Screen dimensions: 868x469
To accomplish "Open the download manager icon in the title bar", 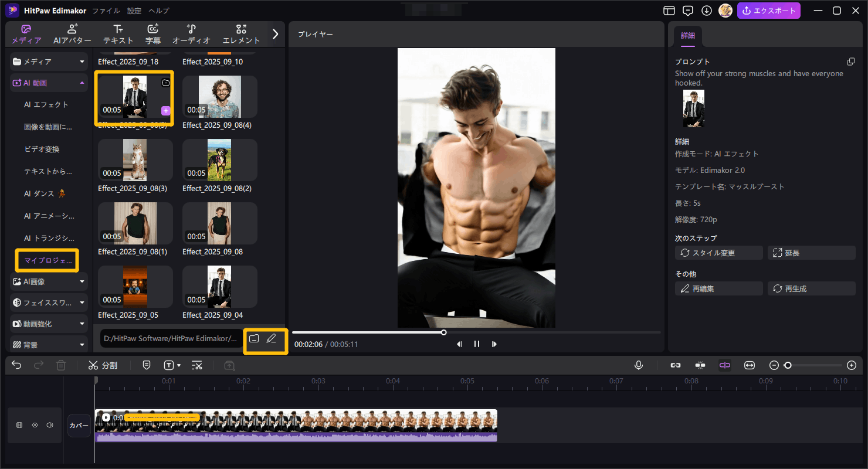I will click(x=707, y=11).
